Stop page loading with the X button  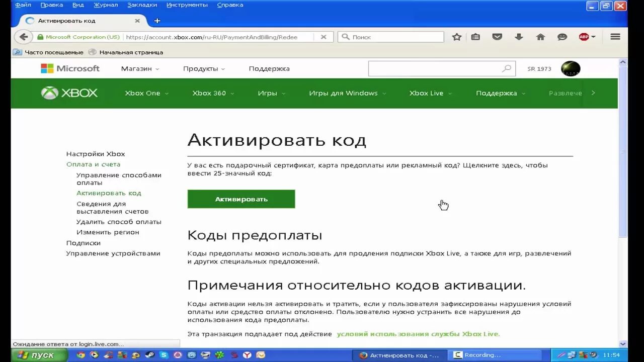point(324,37)
